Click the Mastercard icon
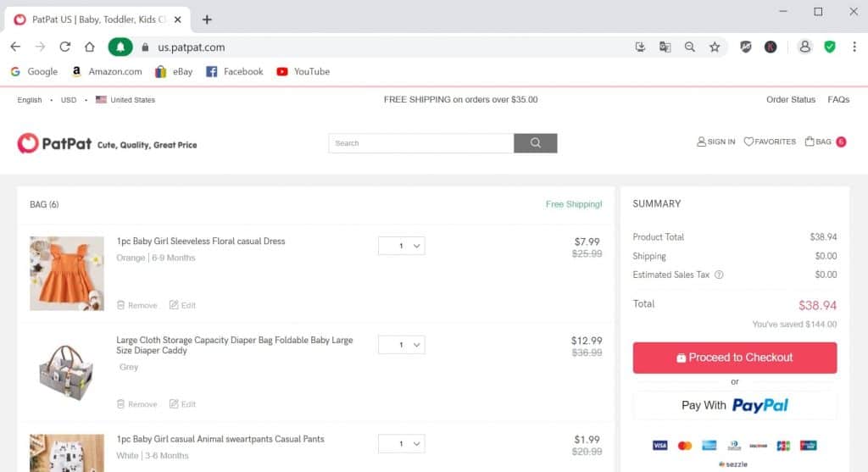Image resolution: width=868 pixels, height=472 pixels. point(685,446)
